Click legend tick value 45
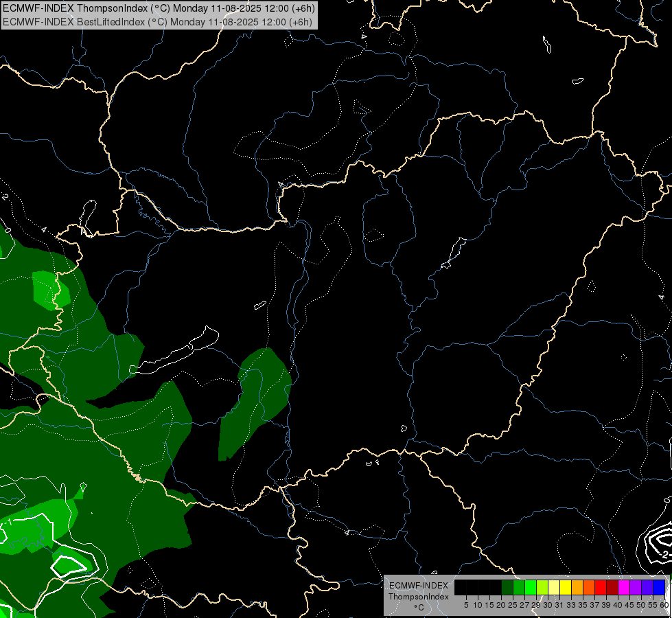 pos(629,605)
